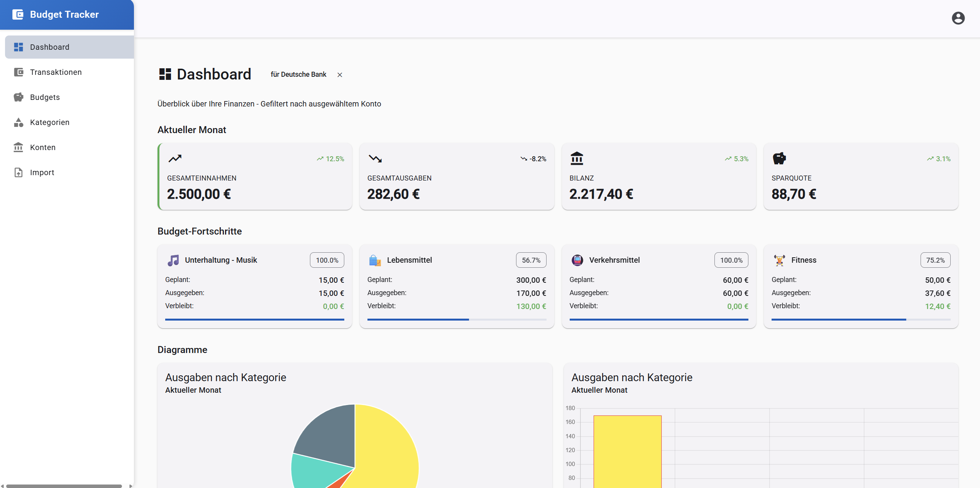Click the 12.5% trend indicator
This screenshot has width=980, height=488.
coord(330,159)
